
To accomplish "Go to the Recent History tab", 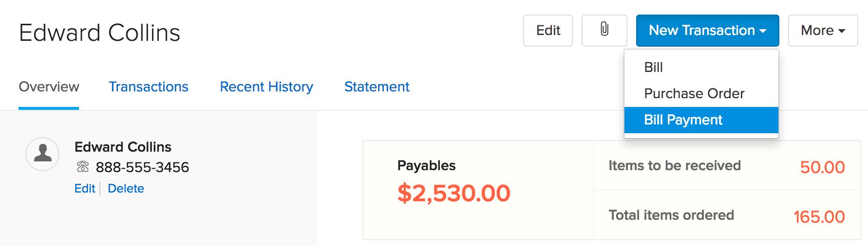I will pyautogui.click(x=266, y=87).
